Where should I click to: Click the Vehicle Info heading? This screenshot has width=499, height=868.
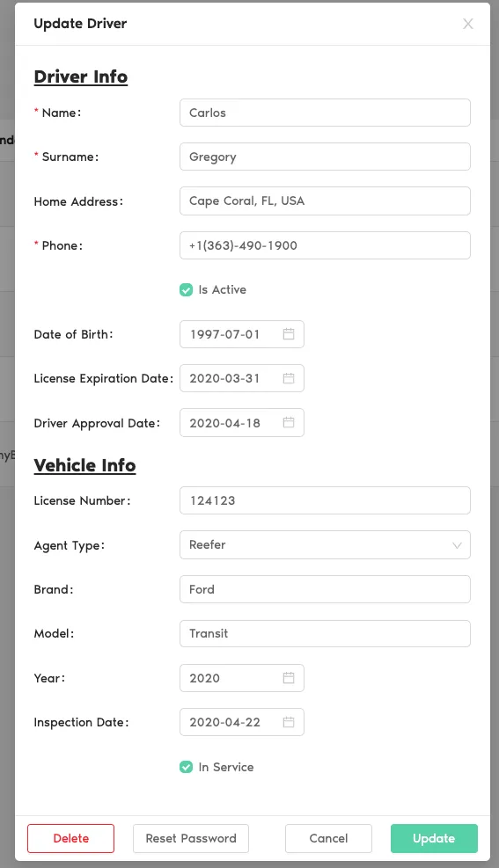pyautogui.click(x=84, y=465)
